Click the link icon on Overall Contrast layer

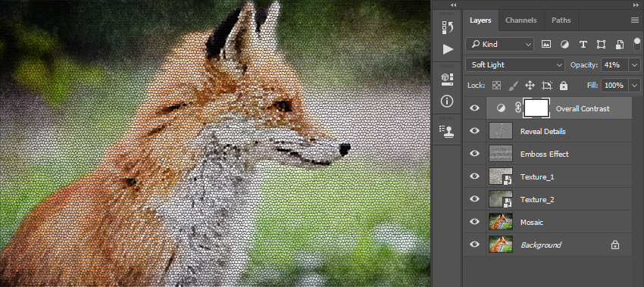(518, 108)
